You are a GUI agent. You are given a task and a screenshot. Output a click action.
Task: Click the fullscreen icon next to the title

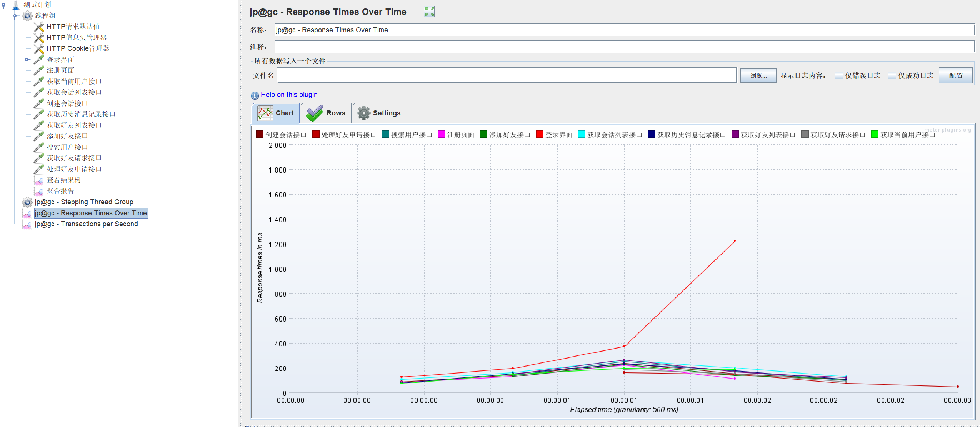[x=429, y=12]
